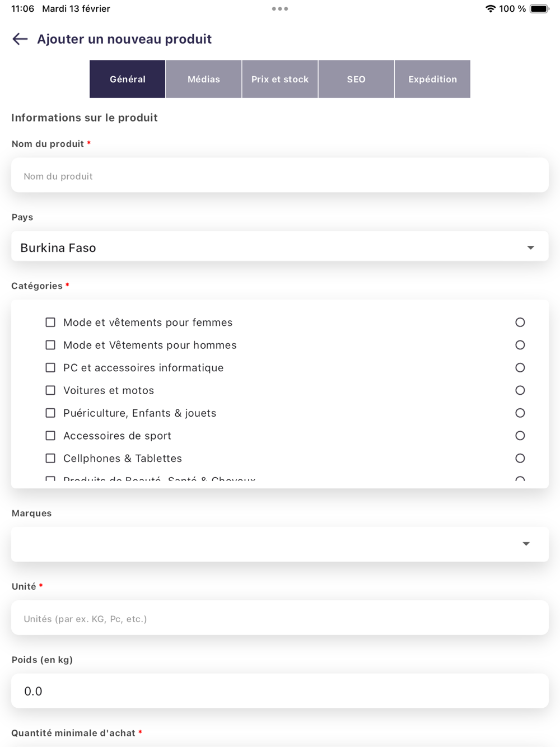Image resolution: width=560 pixels, height=747 pixels.
Task: Open the Prix et stock tab
Action: [280, 79]
